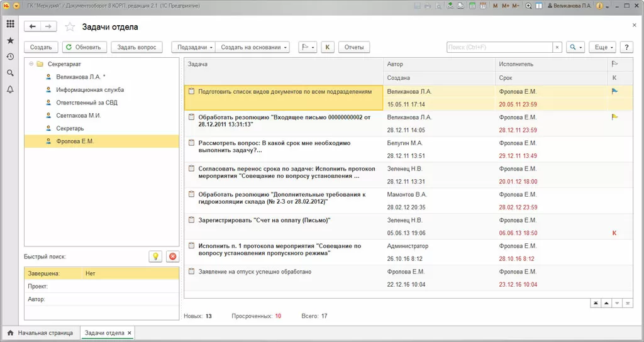644x342 pixels.
Task: Go back with left arrow button
Action: pos(33,26)
